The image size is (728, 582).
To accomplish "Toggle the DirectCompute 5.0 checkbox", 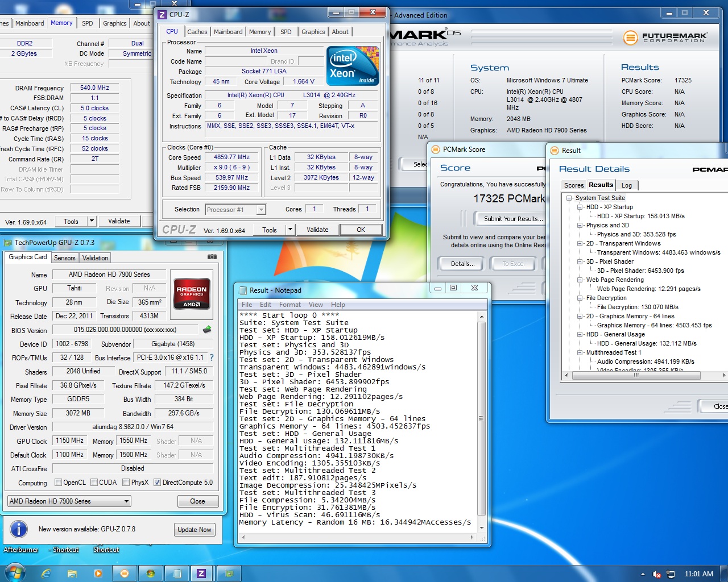I will (x=157, y=483).
